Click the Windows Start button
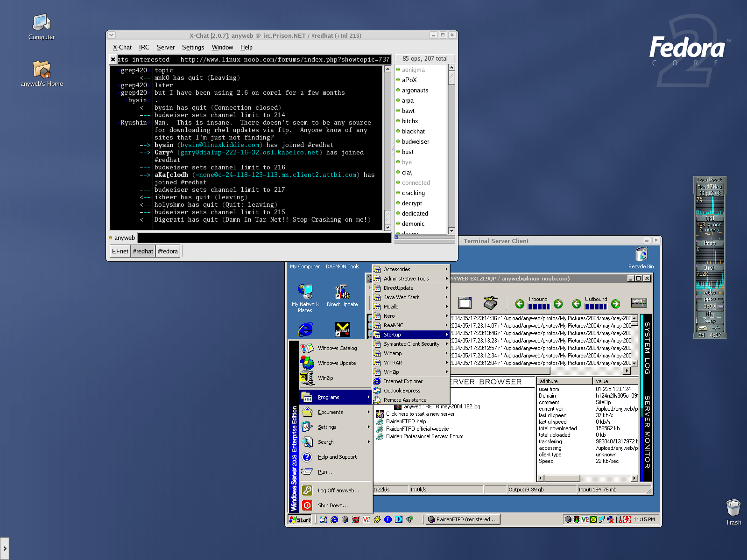Viewport: 747px width, 560px height. [300, 519]
